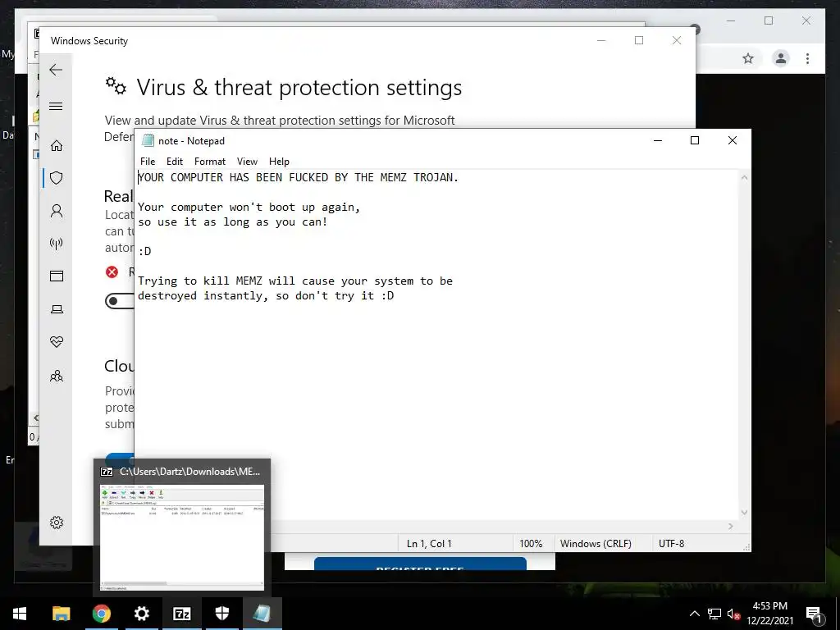This screenshot has height=630, width=840.
Task: Maximize the Notepad window
Action: click(x=695, y=140)
